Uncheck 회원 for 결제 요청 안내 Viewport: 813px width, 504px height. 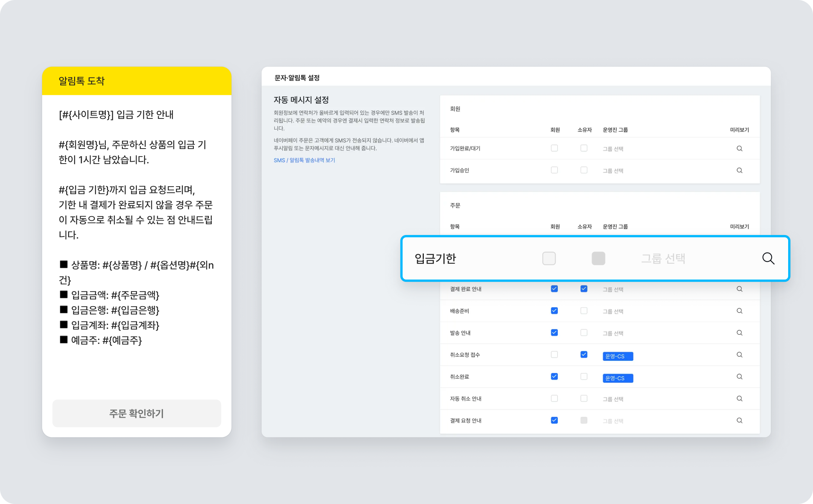[554, 420]
